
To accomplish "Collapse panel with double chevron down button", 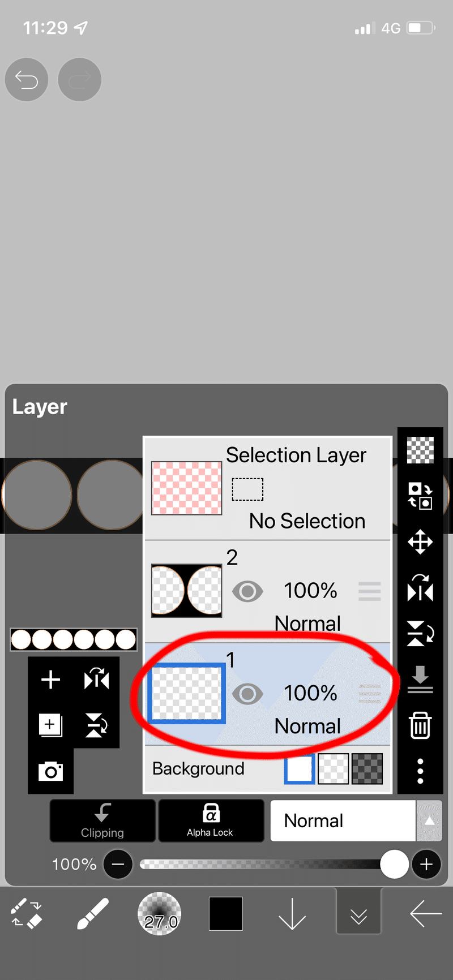I will pyautogui.click(x=358, y=914).
